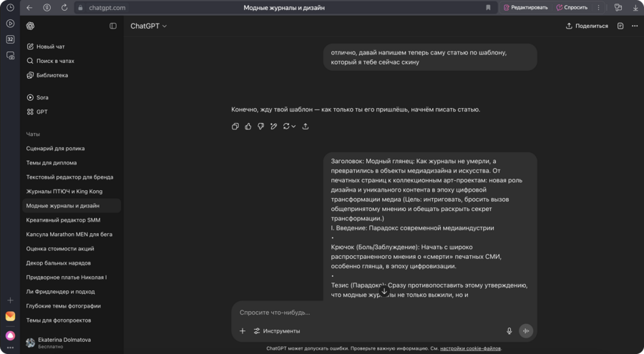
Task: Click the screenshot icon in browser sidebar
Action: (x=10, y=56)
